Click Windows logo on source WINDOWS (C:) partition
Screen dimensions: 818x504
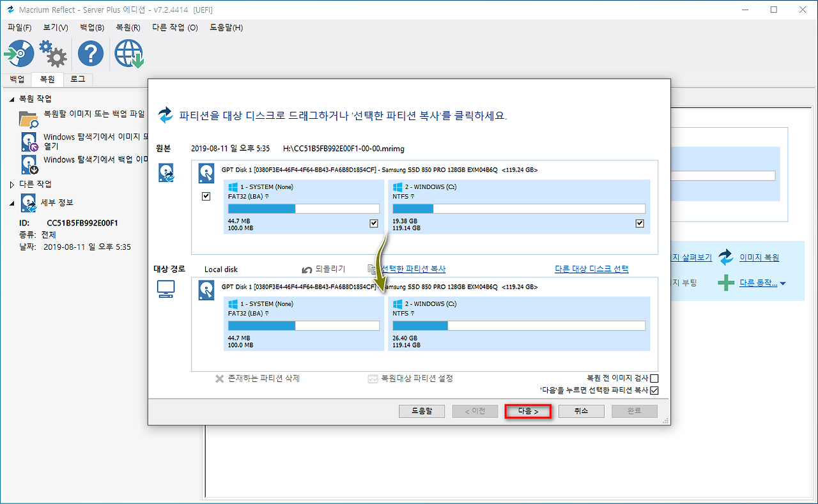click(x=397, y=187)
